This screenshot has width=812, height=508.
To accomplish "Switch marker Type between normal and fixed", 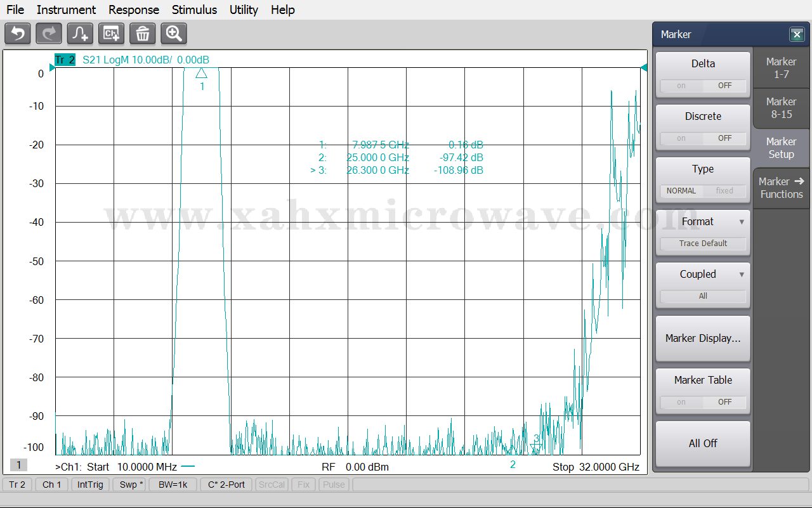I will [703, 191].
